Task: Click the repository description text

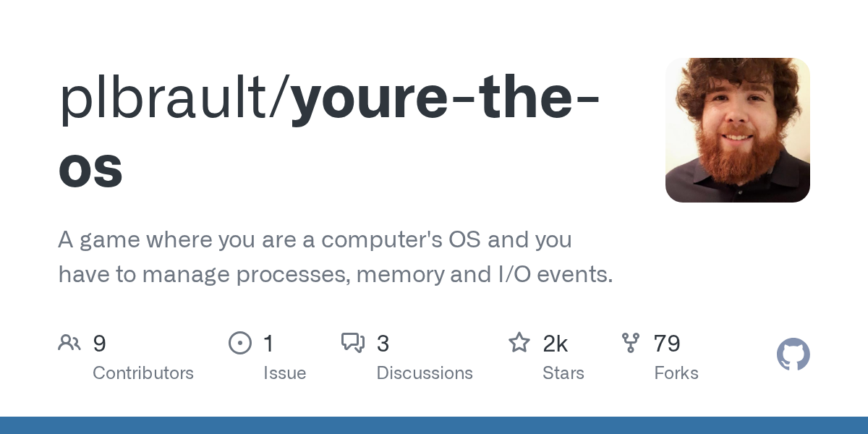Action: tap(336, 257)
